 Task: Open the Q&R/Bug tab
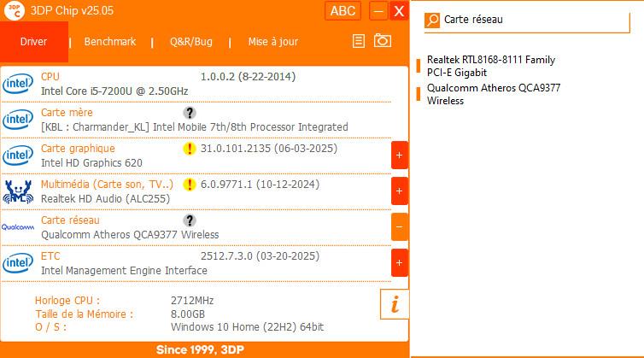191,42
